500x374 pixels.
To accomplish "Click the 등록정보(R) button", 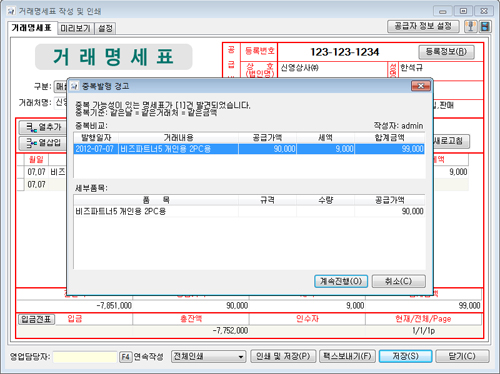I will pos(446,52).
